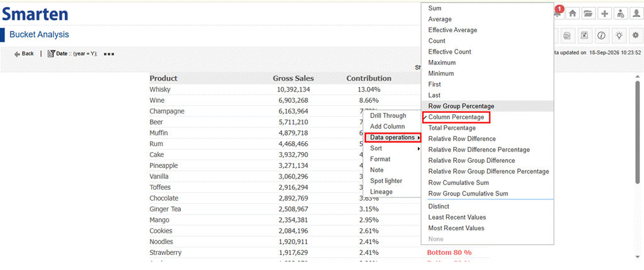Click the Smarten logo
Screen dimensions: 644x270
pos(35,15)
